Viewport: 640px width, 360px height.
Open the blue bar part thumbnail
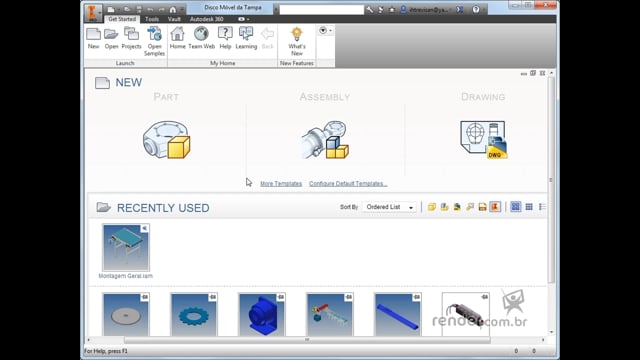(x=398, y=314)
